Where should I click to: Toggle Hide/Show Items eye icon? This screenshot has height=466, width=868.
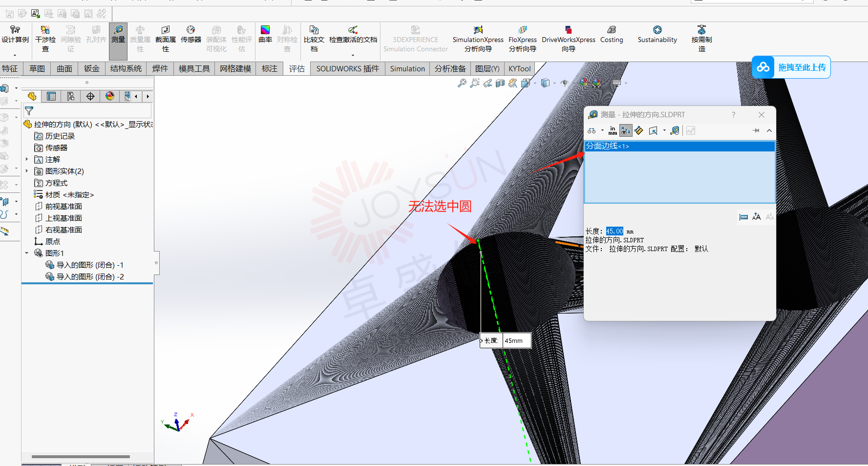[564, 83]
